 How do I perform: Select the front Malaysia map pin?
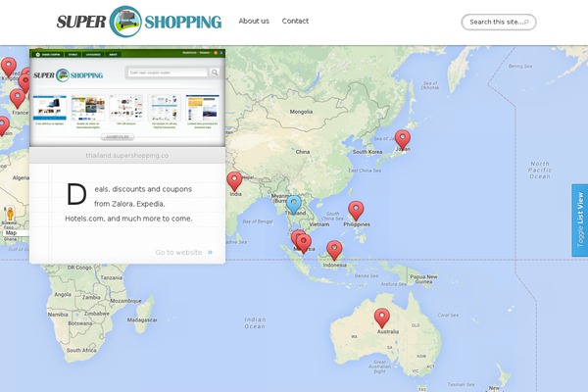pyautogui.click(x=304, y=244)
